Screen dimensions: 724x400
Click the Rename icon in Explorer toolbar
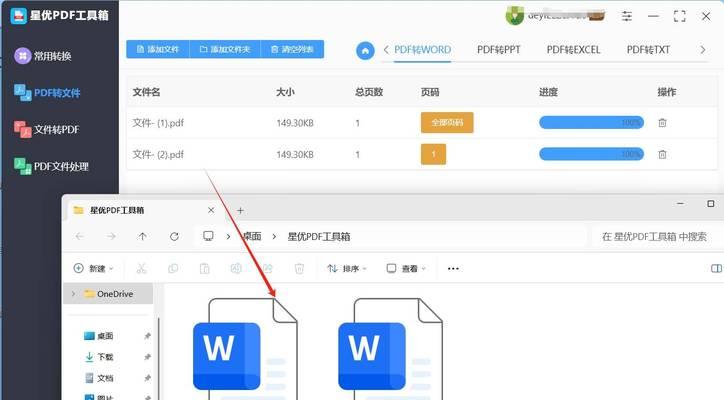pos(236,268)
